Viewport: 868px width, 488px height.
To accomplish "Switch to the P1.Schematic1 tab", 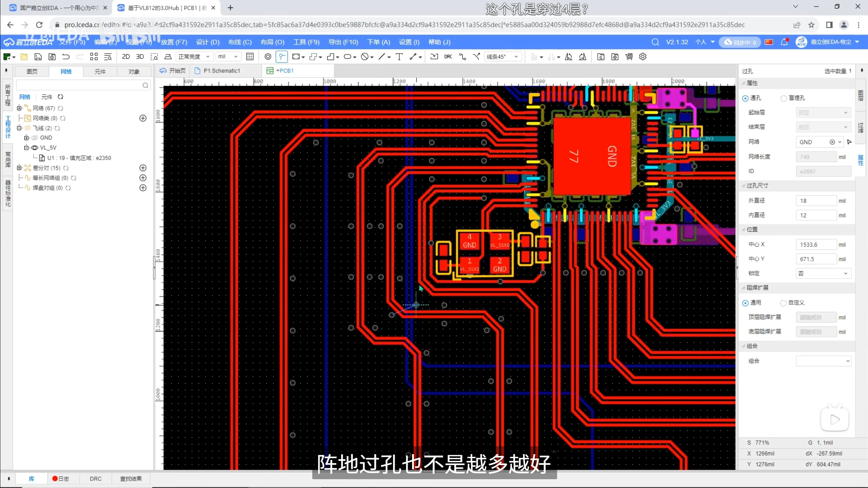I will click(x=221, y=70).
